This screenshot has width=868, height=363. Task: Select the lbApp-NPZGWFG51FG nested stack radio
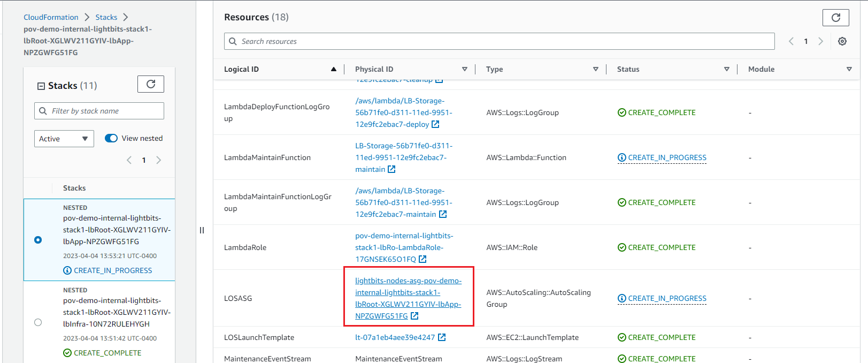click(x=38, y=240)
